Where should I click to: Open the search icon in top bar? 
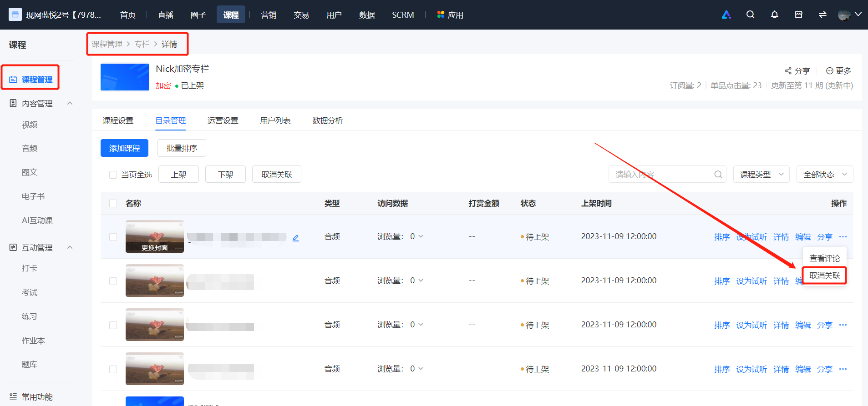click(x=750, y=15)
